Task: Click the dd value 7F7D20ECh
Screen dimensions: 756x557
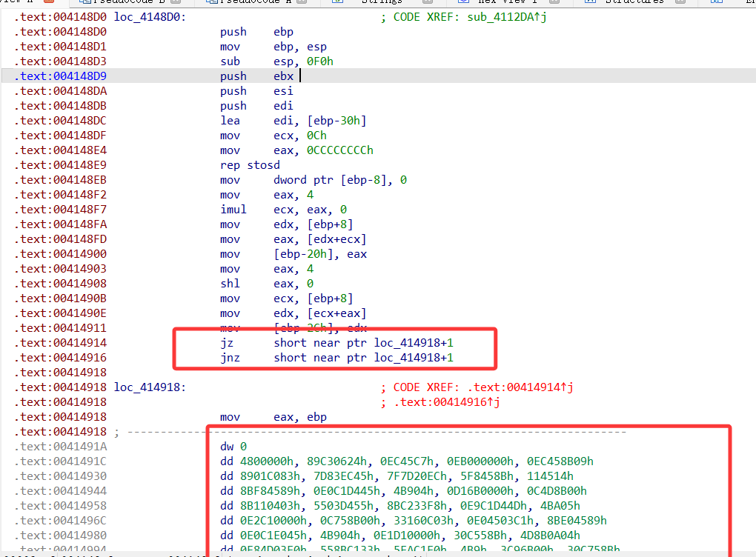Action: pos(417,476)
